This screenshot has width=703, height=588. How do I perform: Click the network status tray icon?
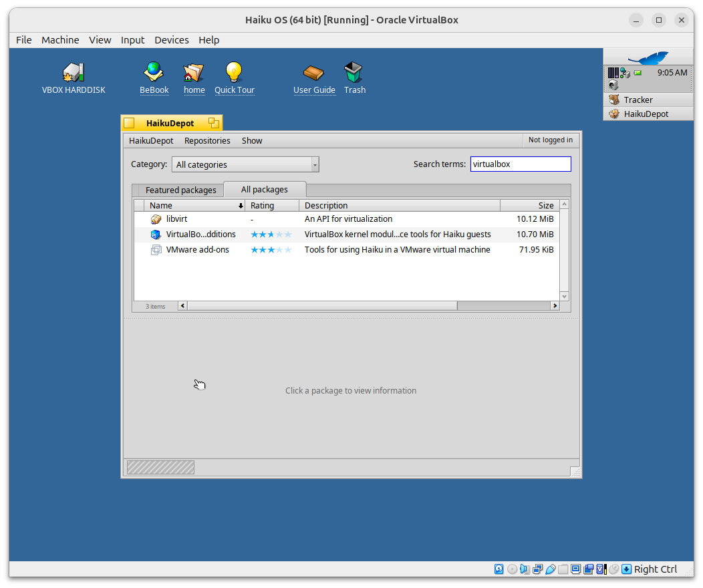point(625,73)
